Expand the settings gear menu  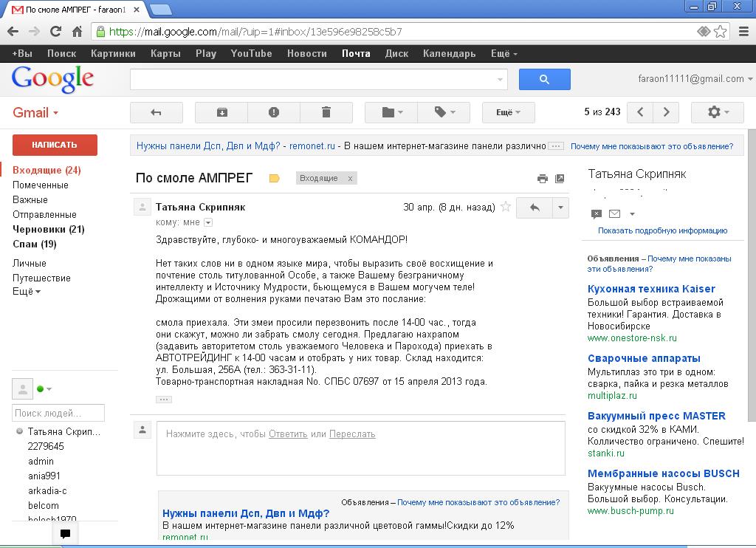pos(717,112)
